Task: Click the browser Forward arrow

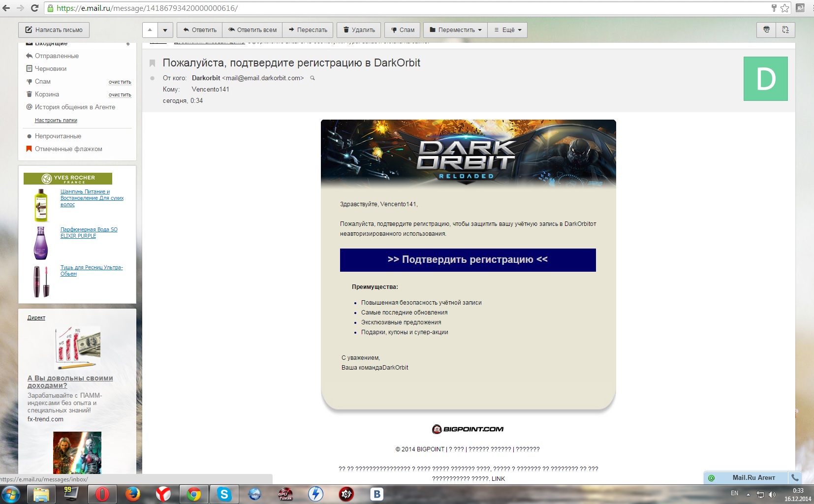Action: point(20,8)
